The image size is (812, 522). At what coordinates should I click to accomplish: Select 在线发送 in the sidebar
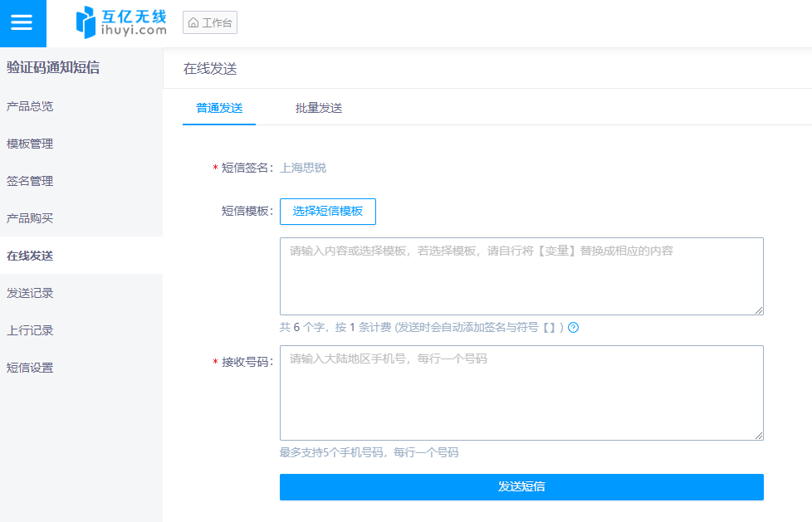(x=30, y=256)
